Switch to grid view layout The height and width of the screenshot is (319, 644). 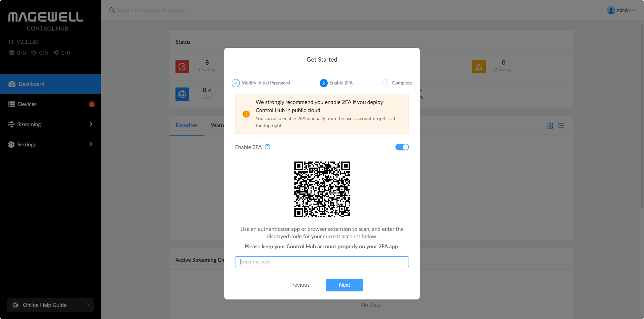550,126
